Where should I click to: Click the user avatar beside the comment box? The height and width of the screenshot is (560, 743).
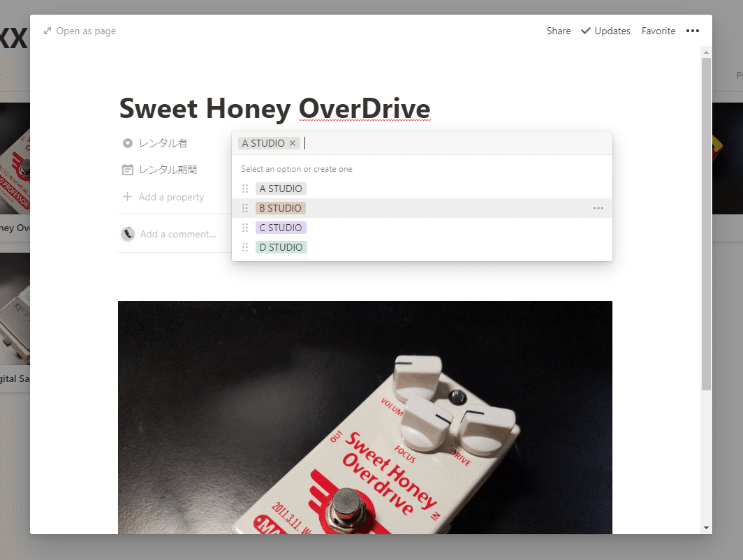pos(128,234)
